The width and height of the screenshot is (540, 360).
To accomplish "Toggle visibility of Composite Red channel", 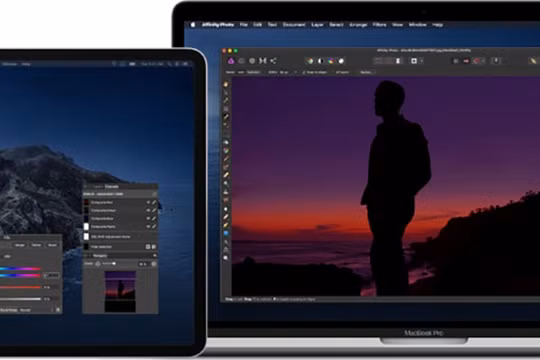I will click(x=148, y=202).
